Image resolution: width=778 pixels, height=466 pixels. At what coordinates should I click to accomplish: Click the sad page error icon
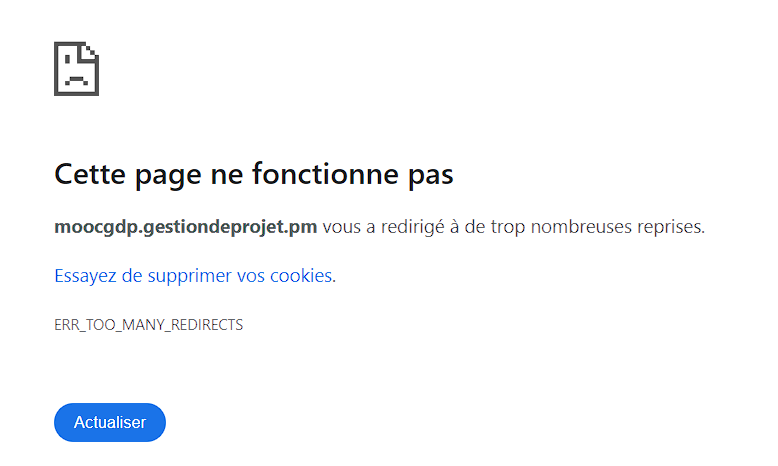(76, 68)
